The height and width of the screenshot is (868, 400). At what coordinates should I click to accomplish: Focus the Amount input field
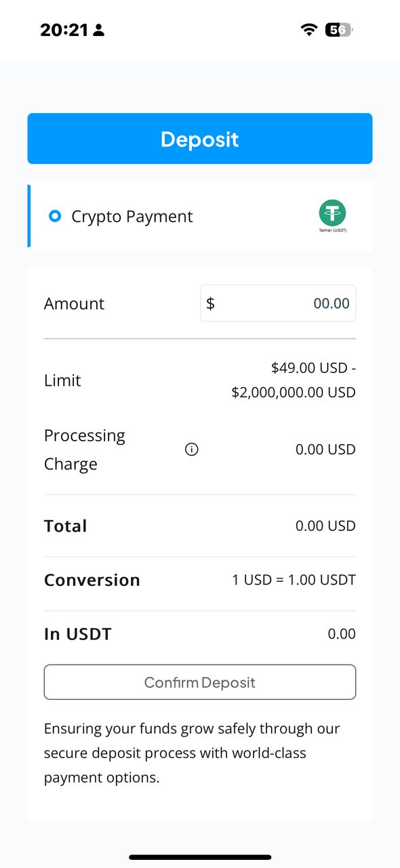click(x=278, y=303)
